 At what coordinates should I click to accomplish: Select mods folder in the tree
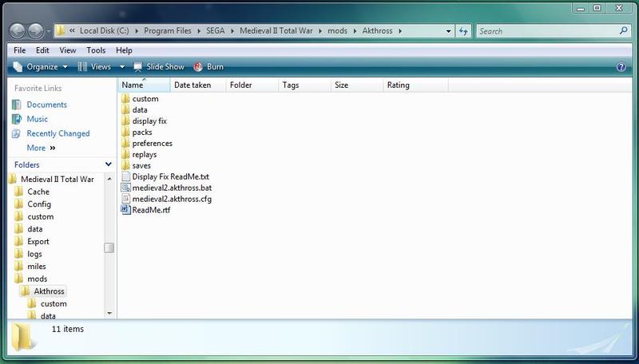[37, 279]
